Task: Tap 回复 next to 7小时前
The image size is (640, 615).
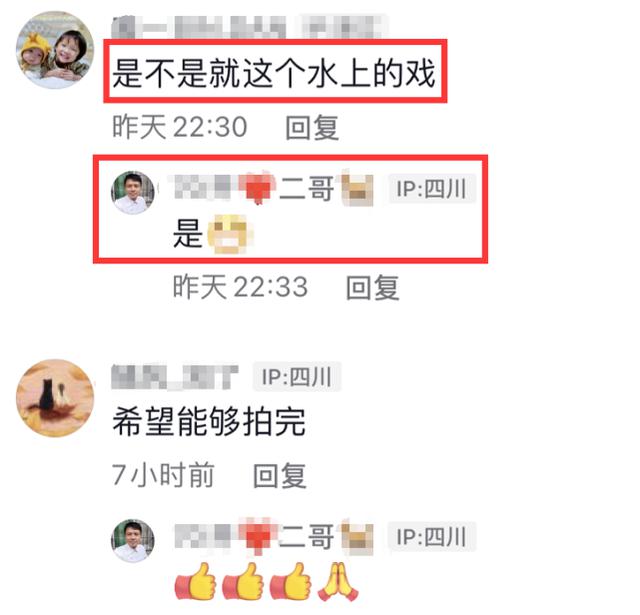Action: tap(280, 475)
